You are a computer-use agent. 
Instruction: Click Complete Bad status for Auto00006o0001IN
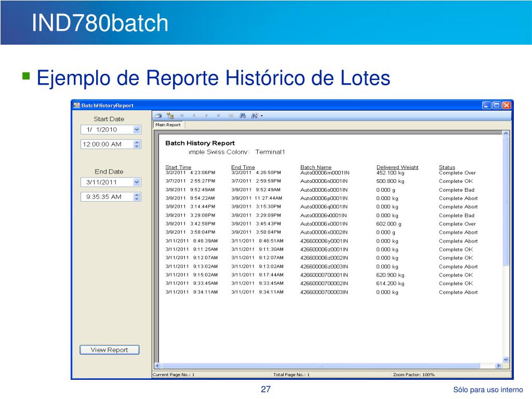457,190
